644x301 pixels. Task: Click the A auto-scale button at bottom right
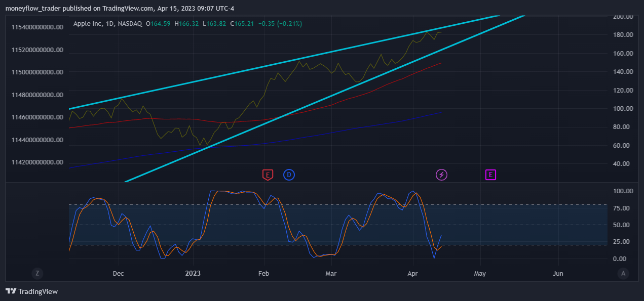624,273
